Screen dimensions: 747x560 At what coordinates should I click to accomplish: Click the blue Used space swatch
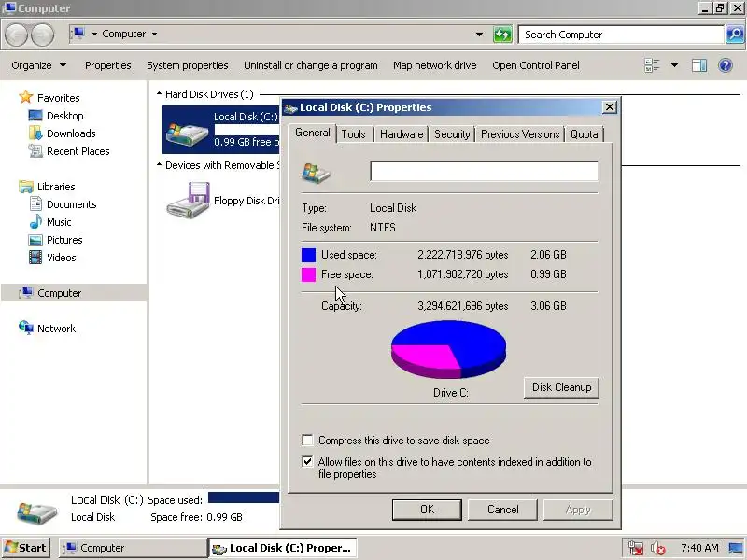click(308, 255)
